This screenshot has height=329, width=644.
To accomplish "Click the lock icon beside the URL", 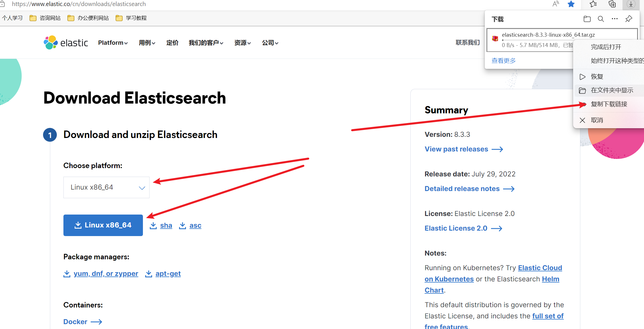I will 3,4.
